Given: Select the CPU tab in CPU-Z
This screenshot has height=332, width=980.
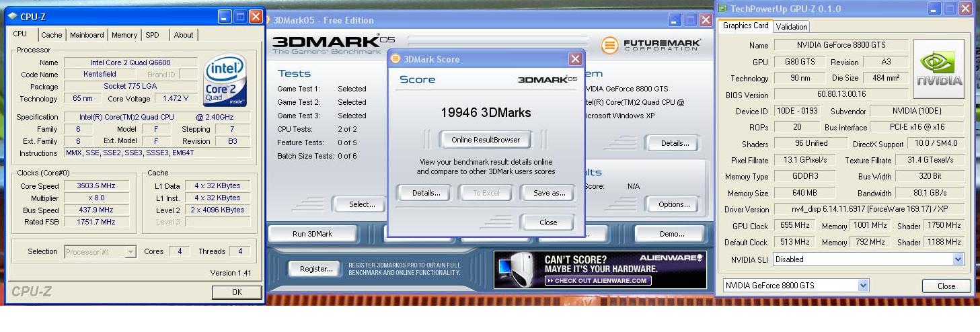Looking at the screenshot, I should click(20, 34).
